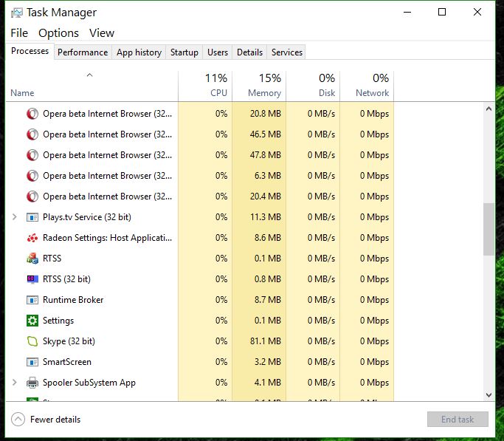
Task: Select the green Settings gear icon
Action: [32, 321]
